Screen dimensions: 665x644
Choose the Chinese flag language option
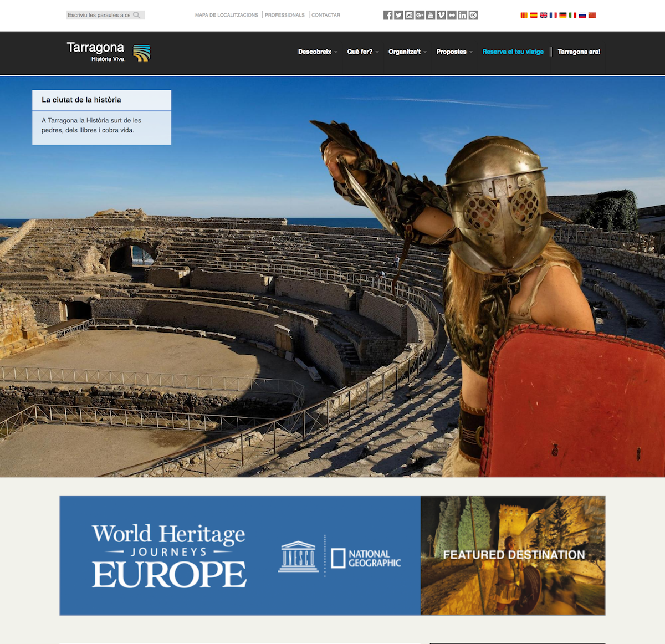(x=592, y=15)
